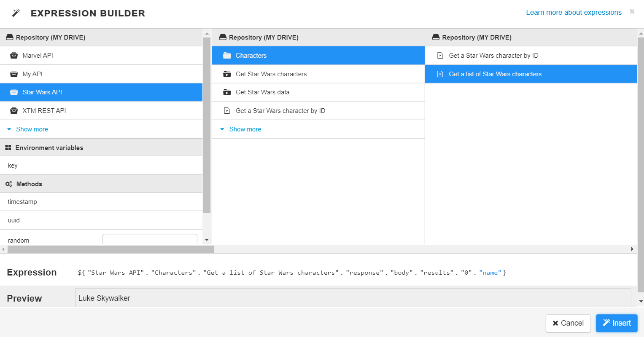Click the drive icon in first Repository header
Viewport: 644px width, 337px height.
[9, 37]
